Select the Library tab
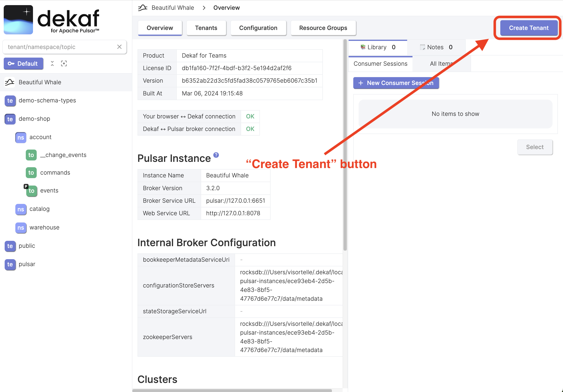Viewport: 563px width, 392px height. (x=378, y=47)
